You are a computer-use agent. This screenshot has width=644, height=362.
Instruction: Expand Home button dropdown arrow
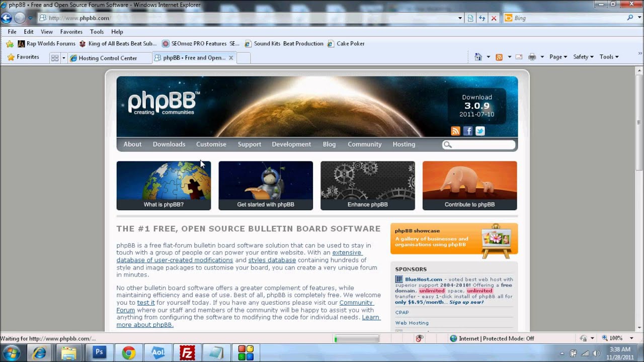(488, 57)
